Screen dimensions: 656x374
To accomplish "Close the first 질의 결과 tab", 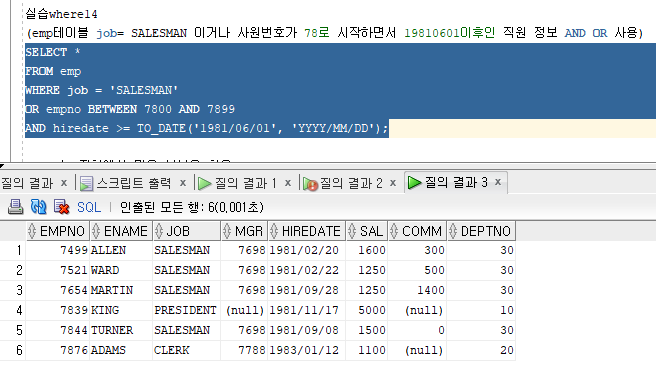I will 64,183.
